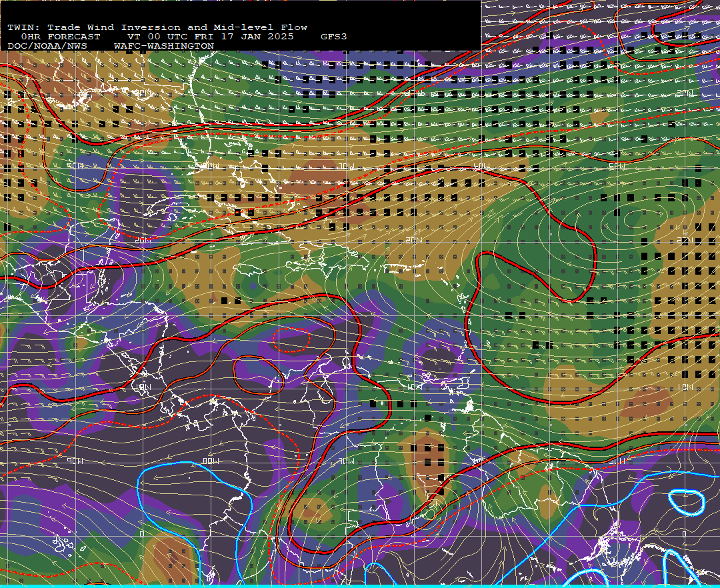The width and height of the screenshot is (720, 588).
Task: Click the "60W" longitude label north of the Atlantic low
Action: (482, 166)
